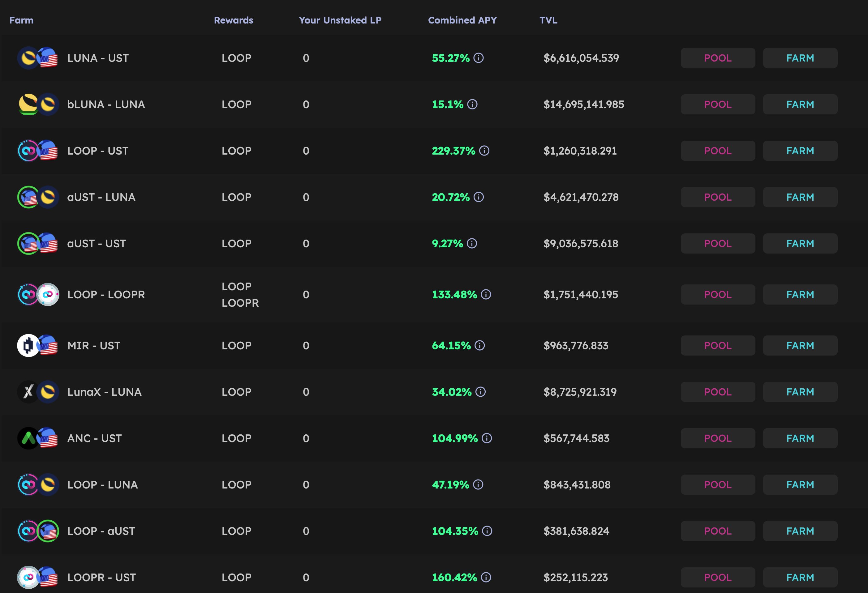
Task: Click FARM on the bLUNA - LUNA row
Action: (800, 104)
